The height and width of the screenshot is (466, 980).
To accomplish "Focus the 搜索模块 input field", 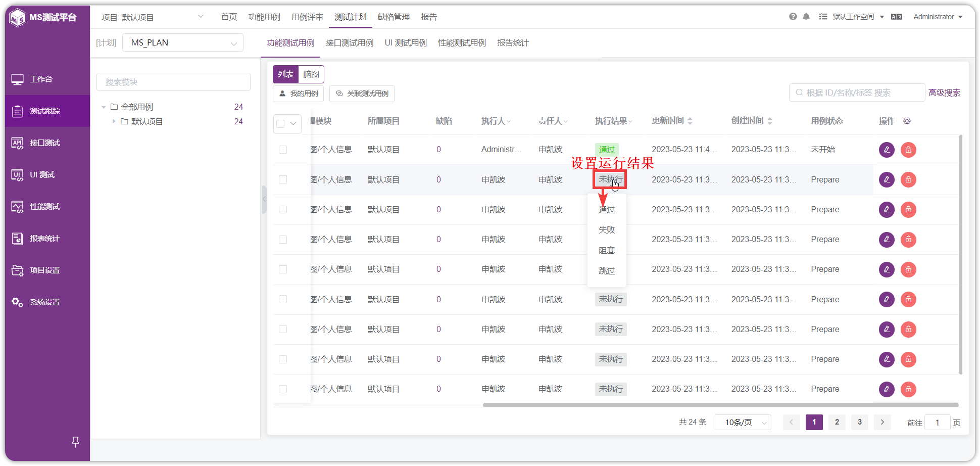I will (x=173, y=82).
